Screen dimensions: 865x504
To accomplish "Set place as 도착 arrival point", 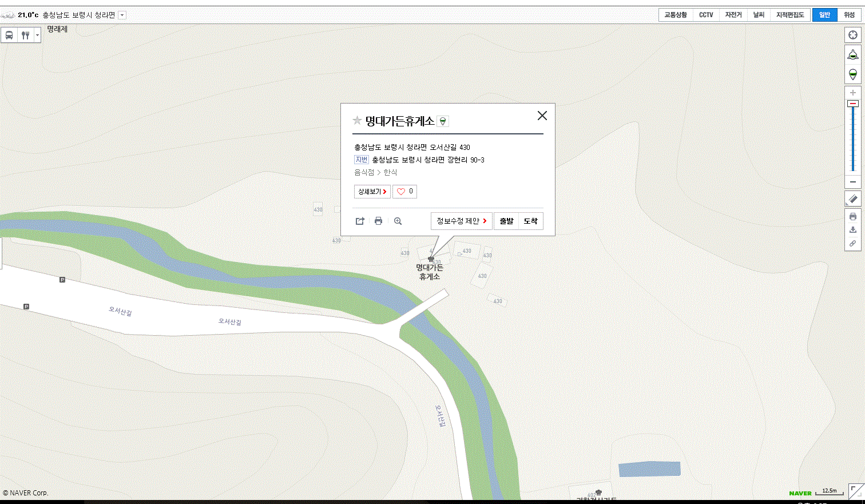I will [531, 221].
